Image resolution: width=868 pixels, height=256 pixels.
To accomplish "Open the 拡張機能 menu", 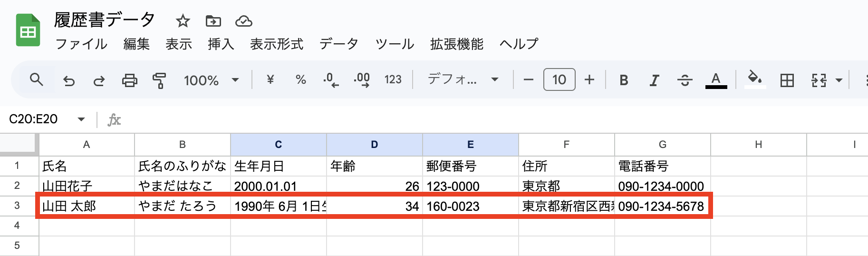I will (457, 44).
